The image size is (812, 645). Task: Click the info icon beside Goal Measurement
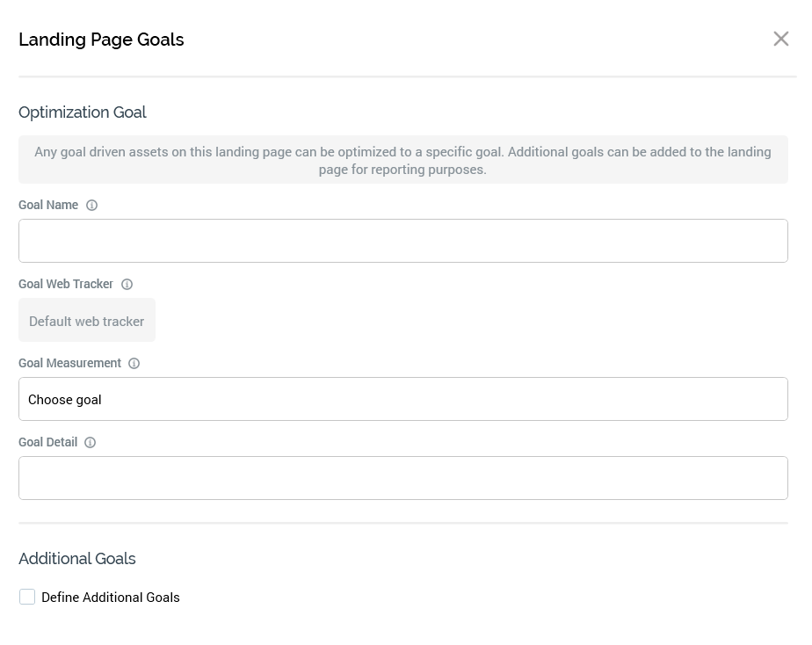[x=134, y=364]
